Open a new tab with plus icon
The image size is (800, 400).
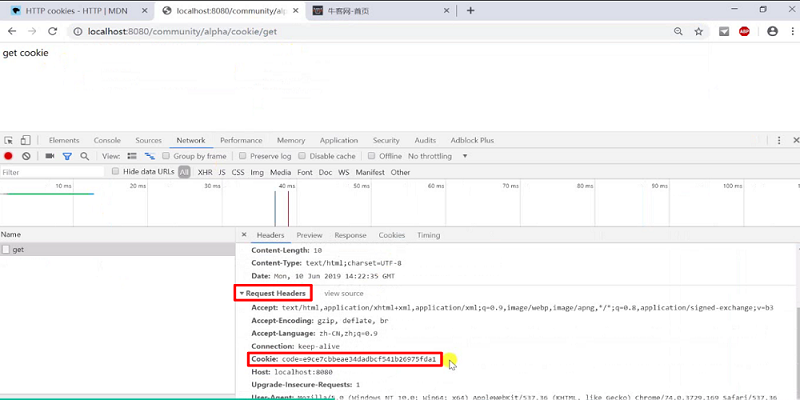pos(470,10)
